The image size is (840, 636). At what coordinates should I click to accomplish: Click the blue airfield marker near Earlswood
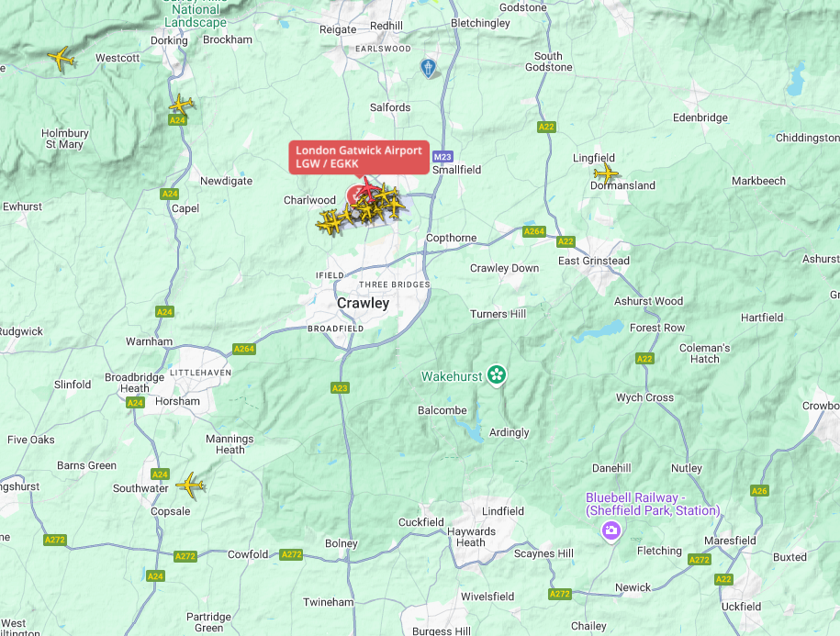pos(428,68)
